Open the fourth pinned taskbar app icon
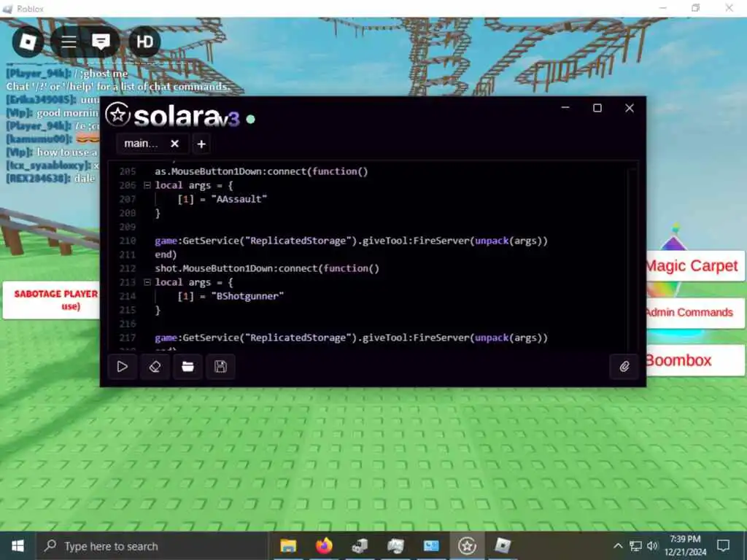This screenshot has width=747, height=560. coord(395,545)
